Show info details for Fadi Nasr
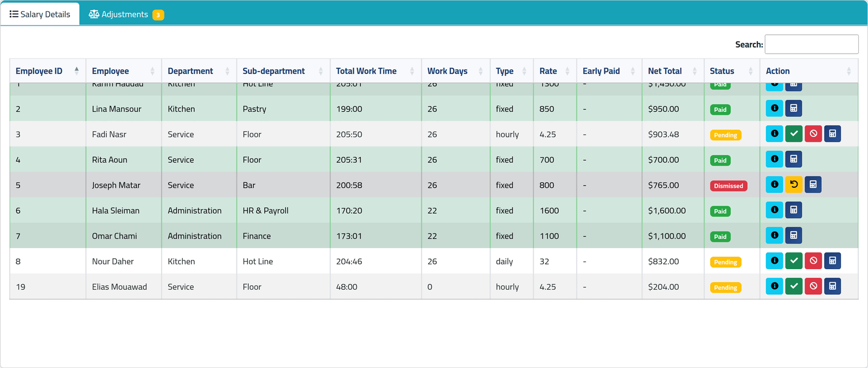This screenshot has width=868, height=368. [774, 134]
